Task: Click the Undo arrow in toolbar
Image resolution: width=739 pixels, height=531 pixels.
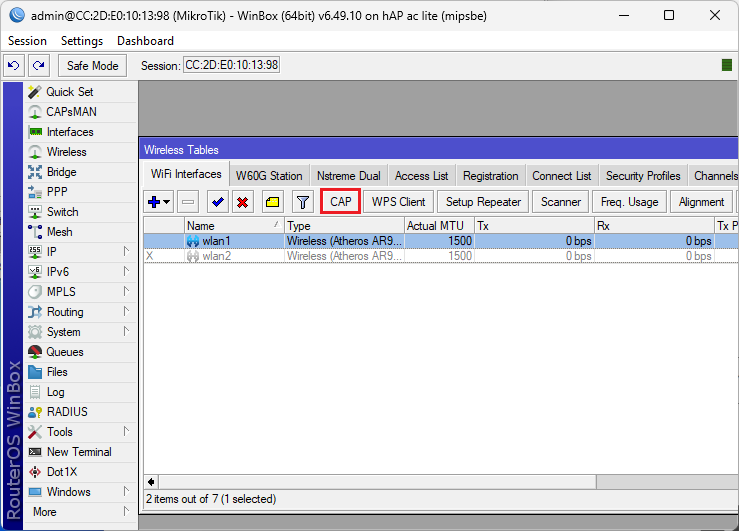Action: [14, 65]
